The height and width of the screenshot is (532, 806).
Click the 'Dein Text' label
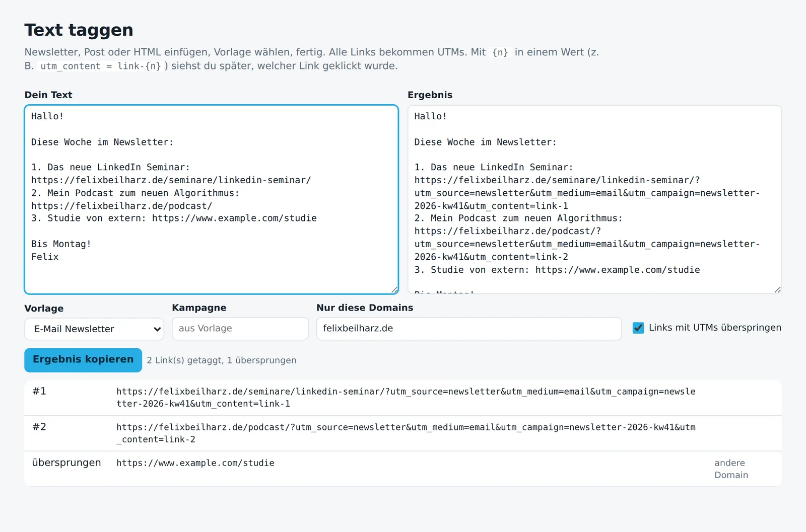point(48,95)
